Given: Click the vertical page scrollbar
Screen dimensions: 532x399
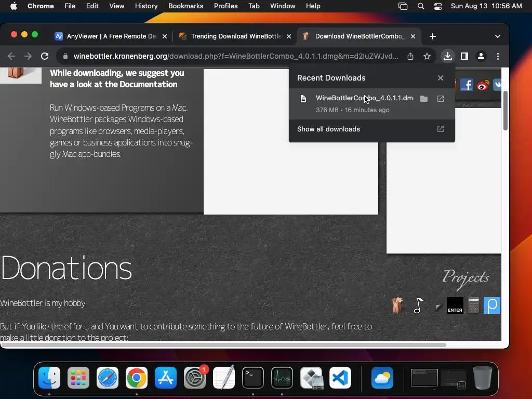Looking at the screenshot, I should [x=505, y=111].
